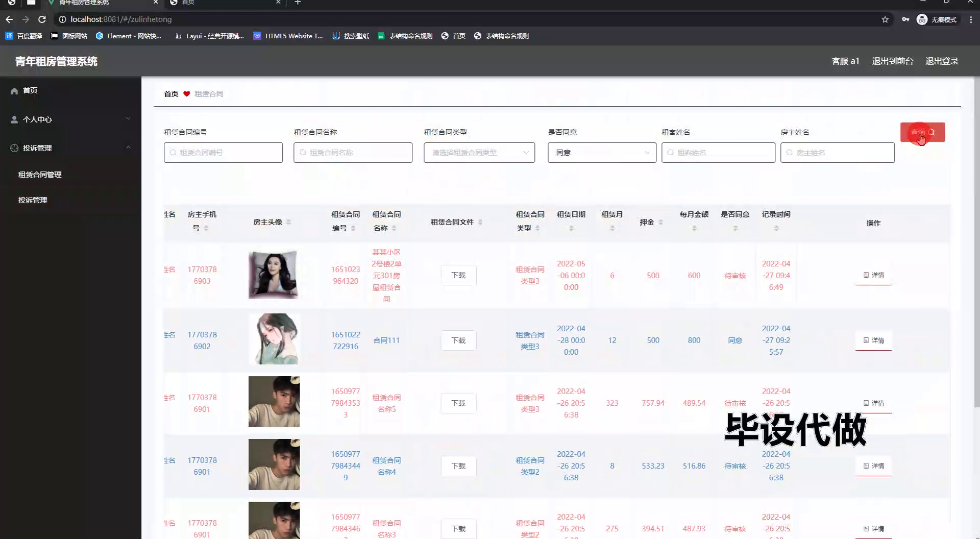980x539 pixels.
Task: Click the browser forward arrow
Action: (x=26, y=19)
